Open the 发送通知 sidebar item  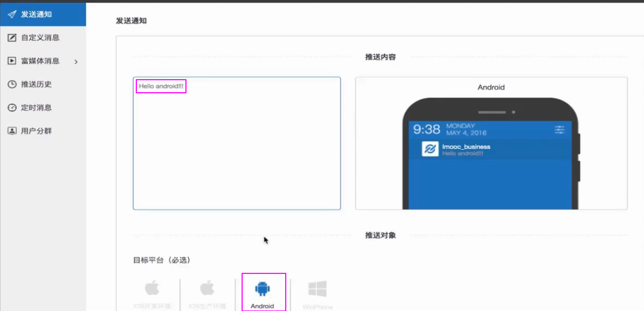click(x=43, y=14)
